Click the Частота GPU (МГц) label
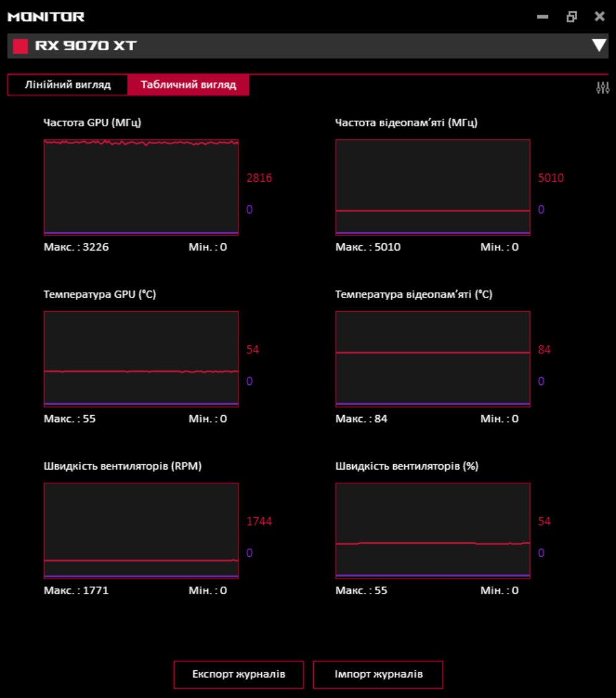Screen dimensions: 616x698 pos(92,123)
